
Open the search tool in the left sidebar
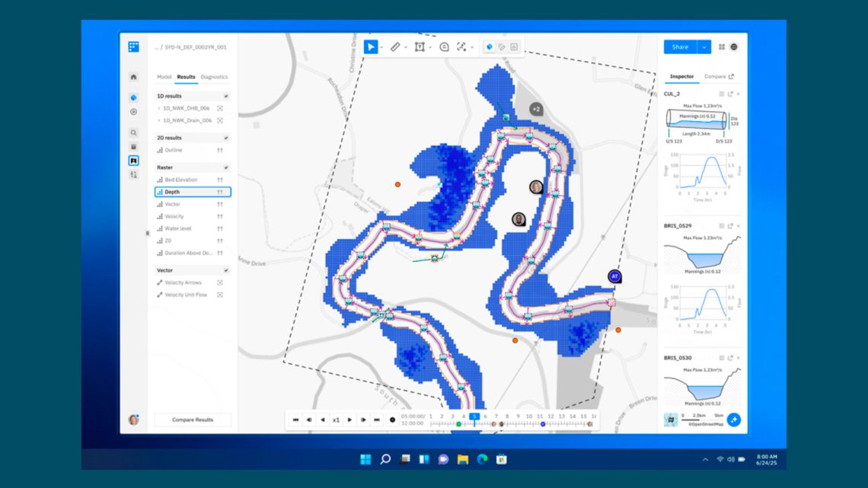coord(135,131)
